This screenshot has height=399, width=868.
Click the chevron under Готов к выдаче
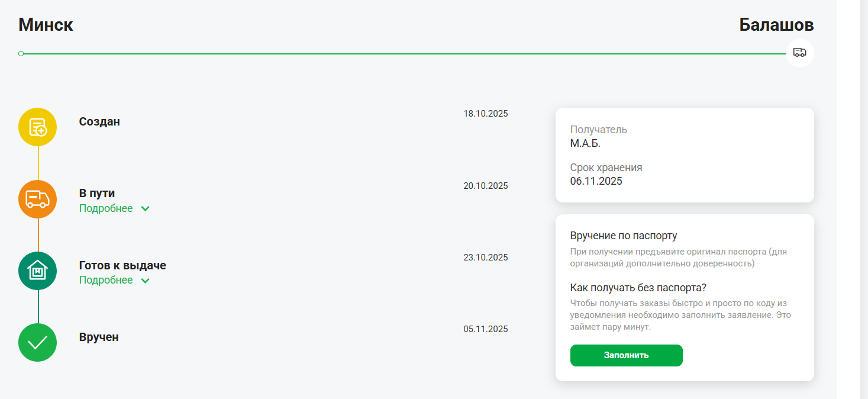click(146, 281)
